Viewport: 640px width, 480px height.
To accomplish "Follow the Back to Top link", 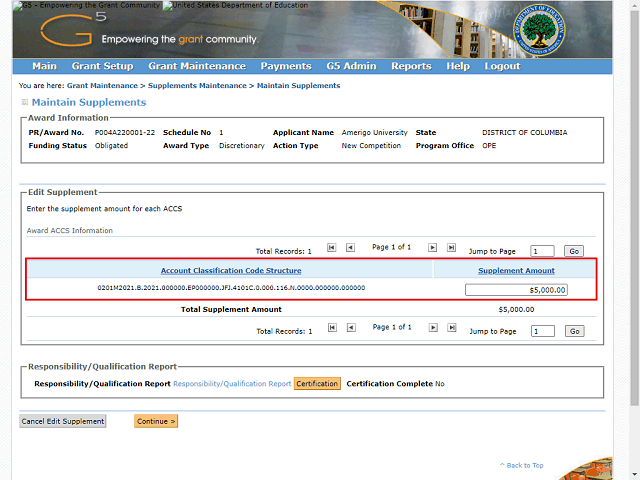I will tap(521, 465).
